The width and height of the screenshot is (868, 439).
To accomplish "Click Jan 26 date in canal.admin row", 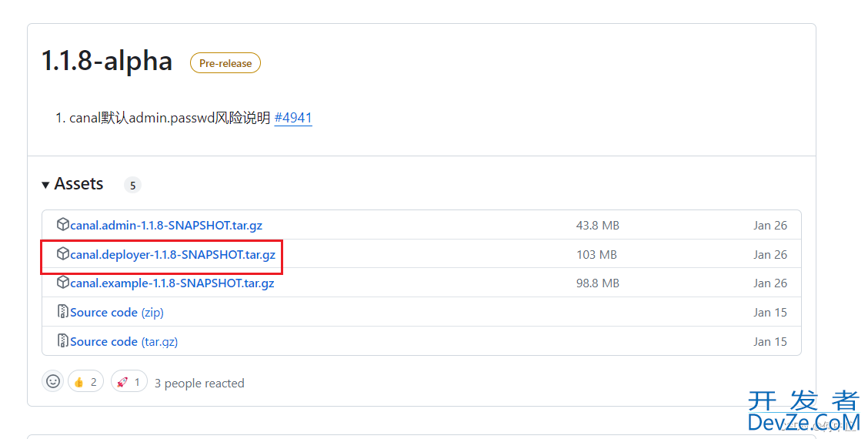I will (770, 225).
